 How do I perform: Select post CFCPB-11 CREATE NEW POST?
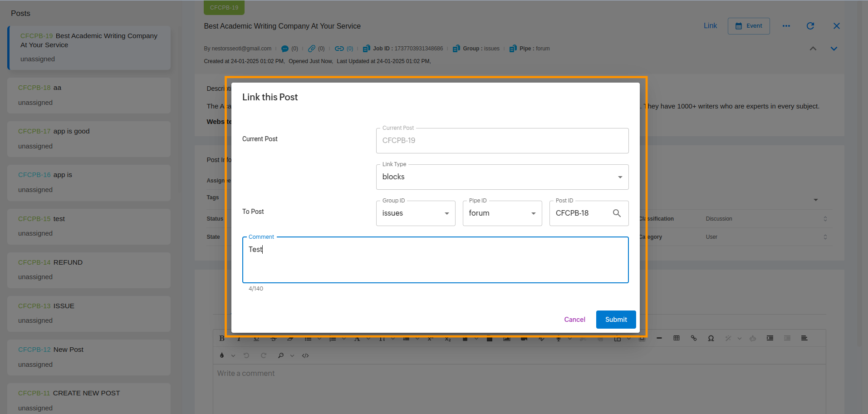click(89, 399)
